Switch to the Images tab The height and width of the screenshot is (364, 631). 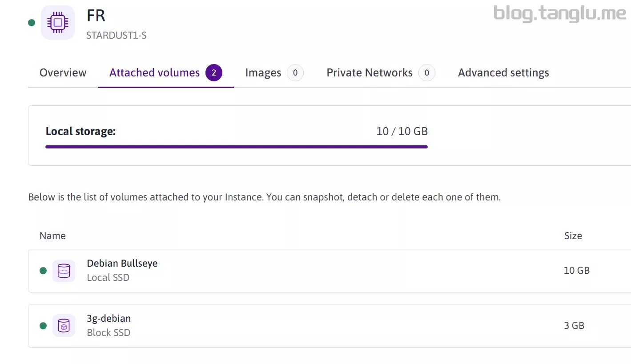[x=263, y=73]
